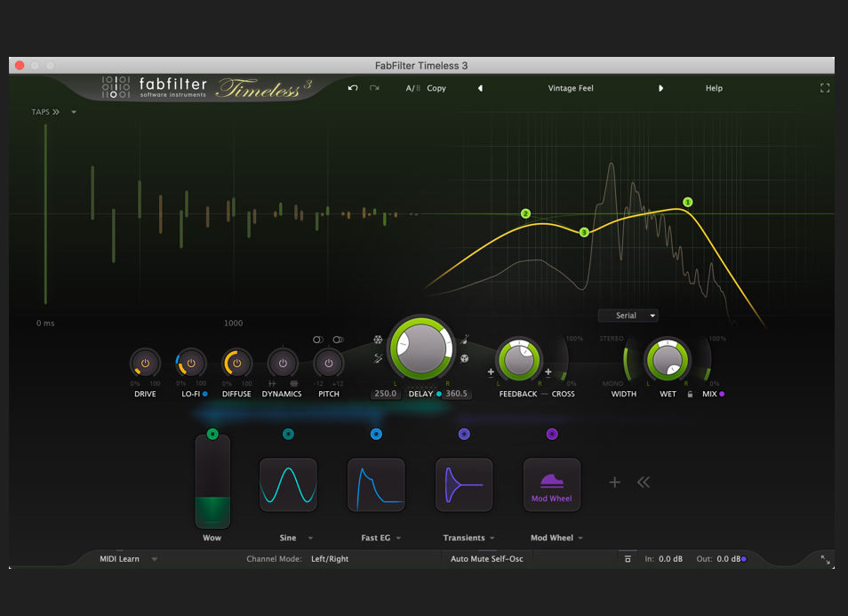
Task: Toggle right feedback polarity plus button
Action: 548,372
